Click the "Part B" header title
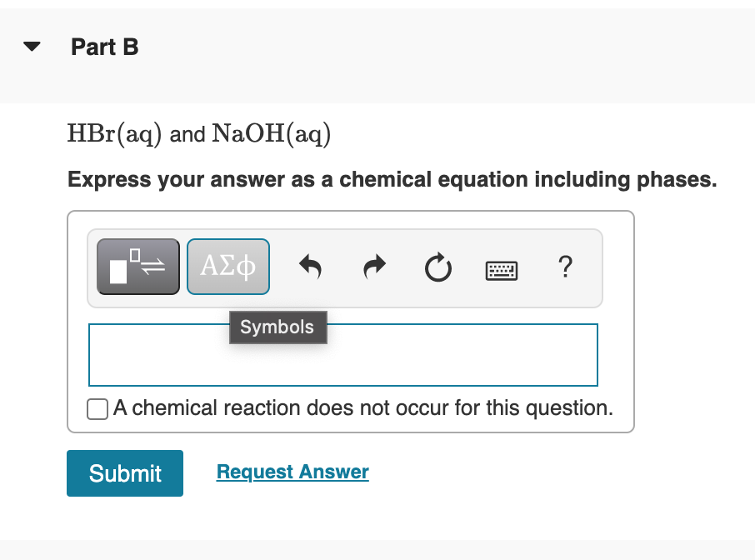The width and height of the screenshot is (755, 560). [x=105, y=47]
